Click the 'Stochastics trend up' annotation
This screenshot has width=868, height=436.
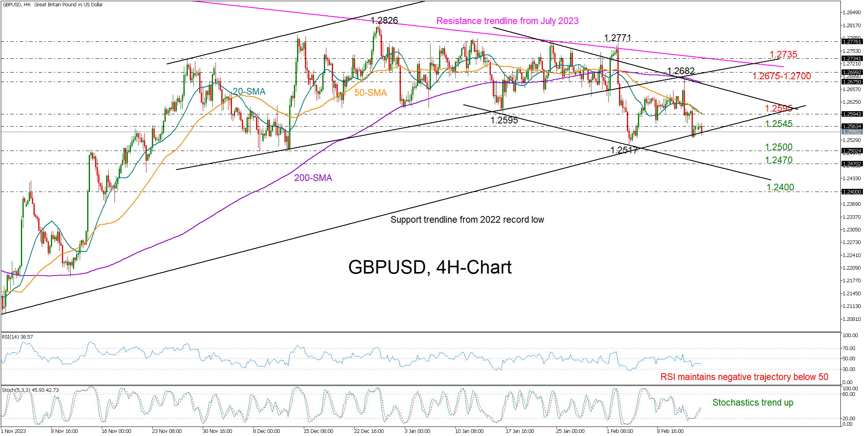pos(752,402)
